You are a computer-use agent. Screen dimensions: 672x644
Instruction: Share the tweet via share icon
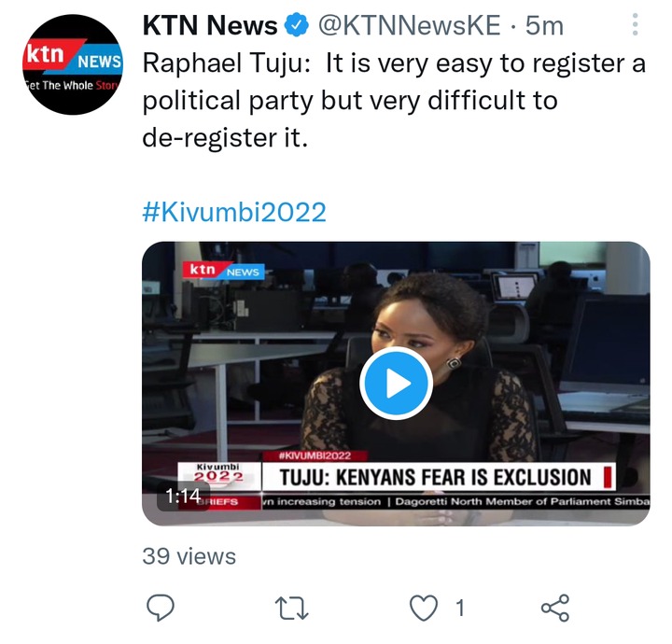[555, 608]
